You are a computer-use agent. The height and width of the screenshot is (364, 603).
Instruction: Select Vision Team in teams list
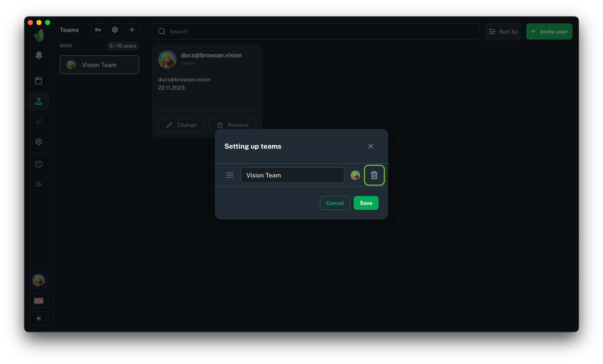click(99, 65)
